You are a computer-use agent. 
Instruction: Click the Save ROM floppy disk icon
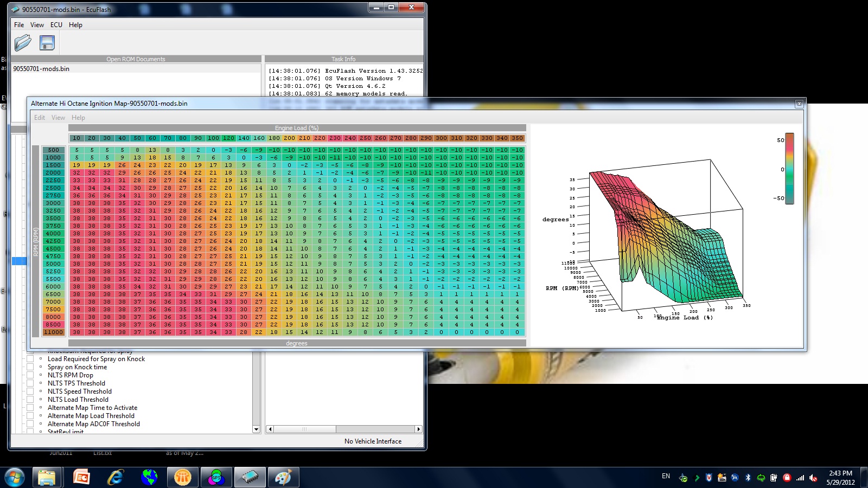(x=47, y=43)
